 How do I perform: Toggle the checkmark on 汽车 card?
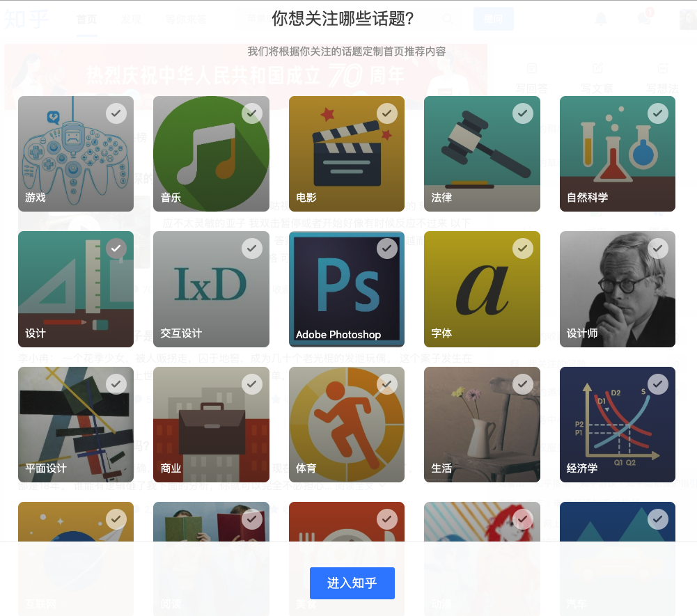[658, 519]
